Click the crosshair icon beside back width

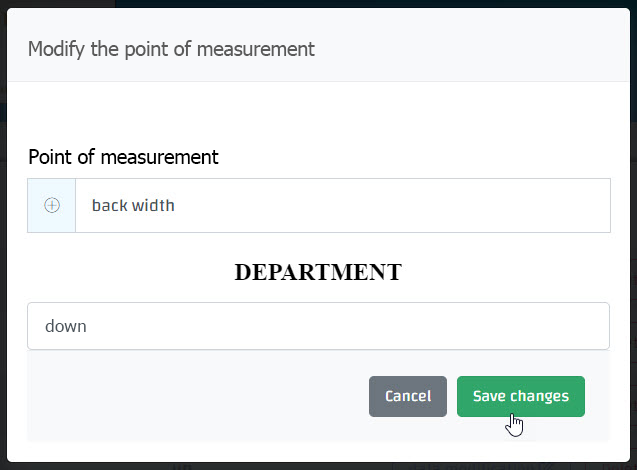(52, 205)
